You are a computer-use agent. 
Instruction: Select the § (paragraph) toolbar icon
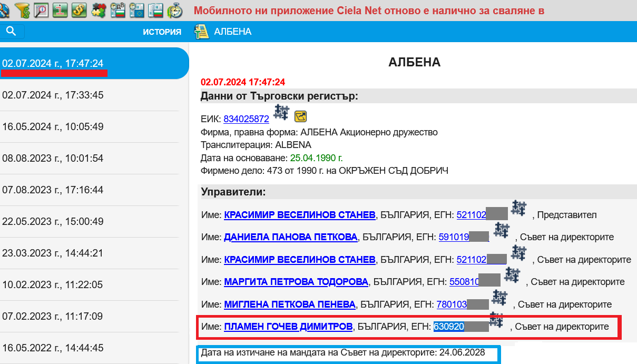pos(79,10)
